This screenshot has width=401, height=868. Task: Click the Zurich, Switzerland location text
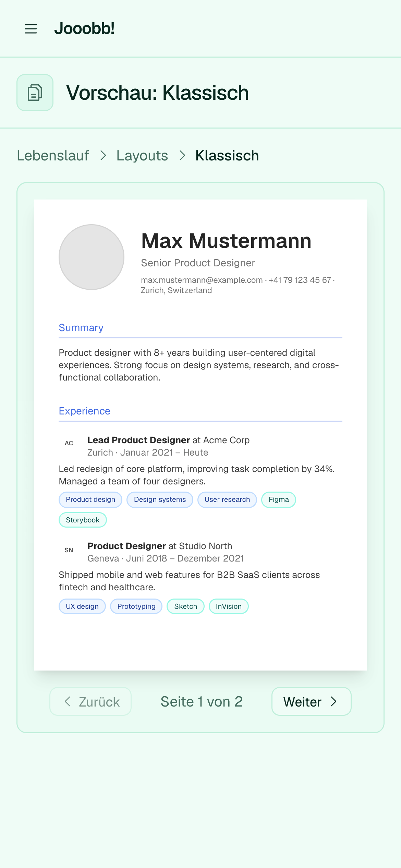click(177, 290)
